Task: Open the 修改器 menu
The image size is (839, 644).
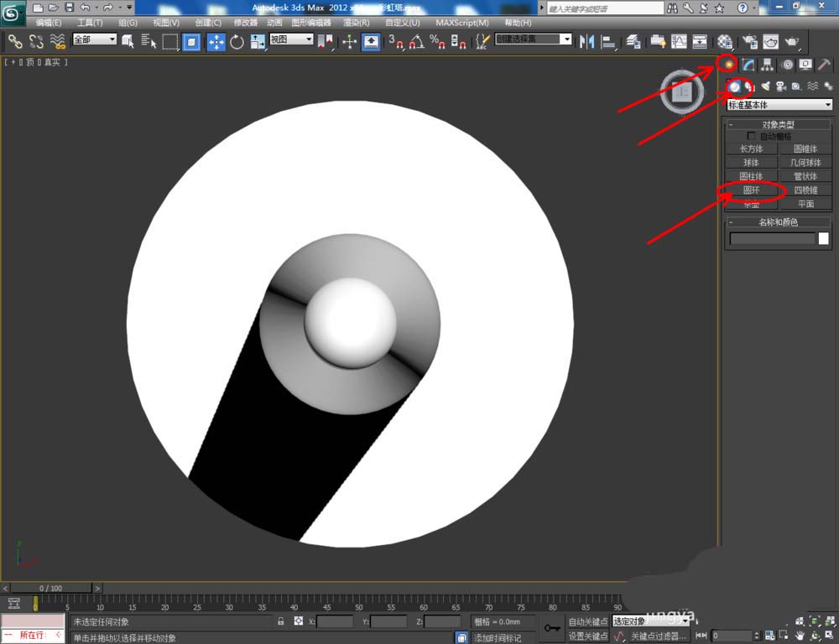Action: coord(246,23)
